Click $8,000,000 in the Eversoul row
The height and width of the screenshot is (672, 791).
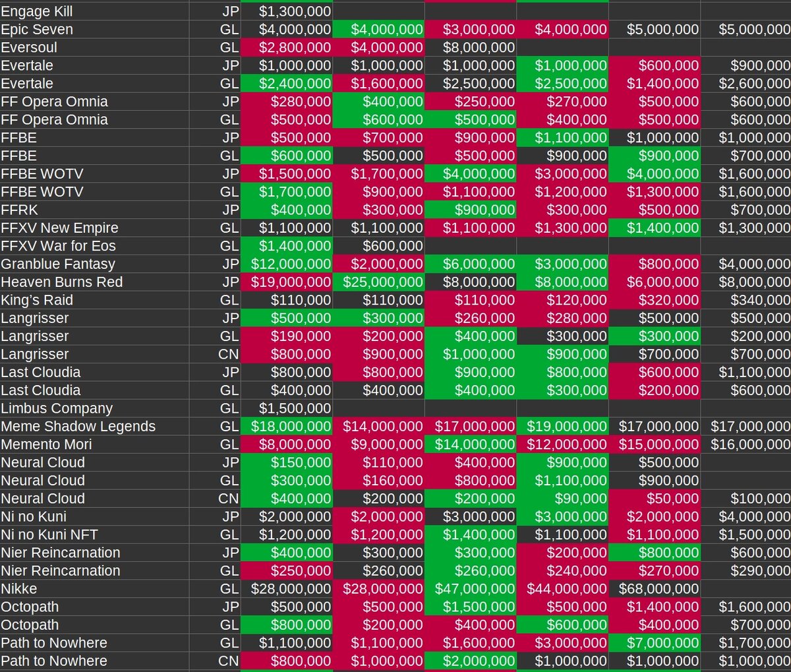[x=471, y=47]
